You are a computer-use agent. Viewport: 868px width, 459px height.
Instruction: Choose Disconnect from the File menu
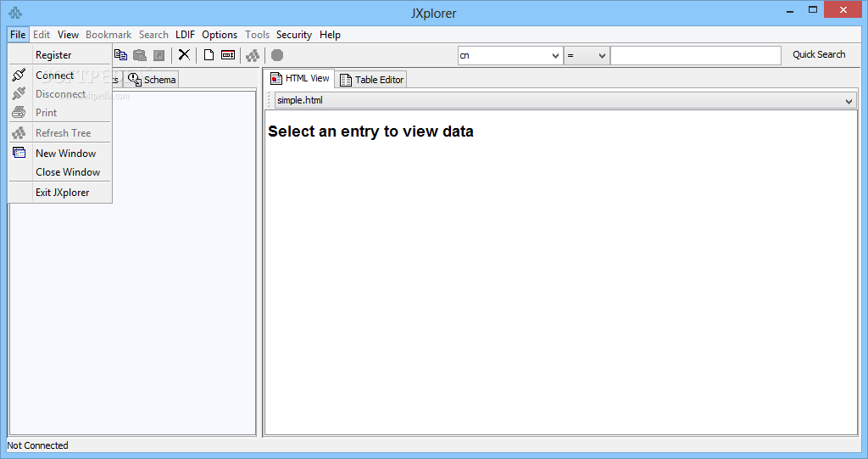60,93
